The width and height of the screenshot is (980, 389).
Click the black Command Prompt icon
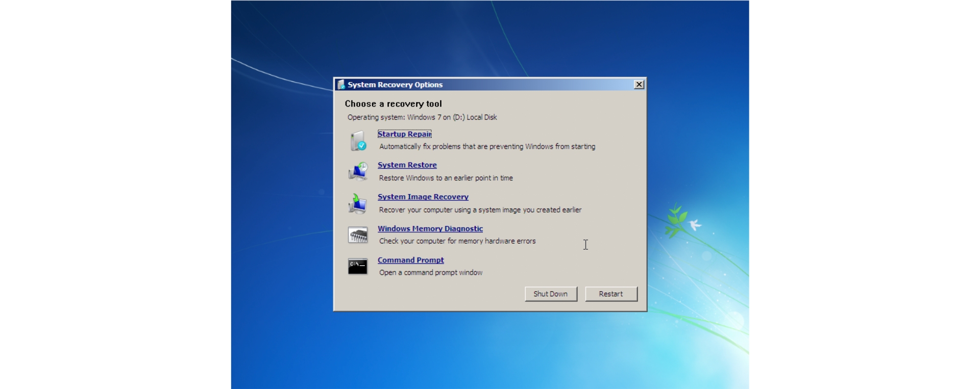tap(358, 266)
